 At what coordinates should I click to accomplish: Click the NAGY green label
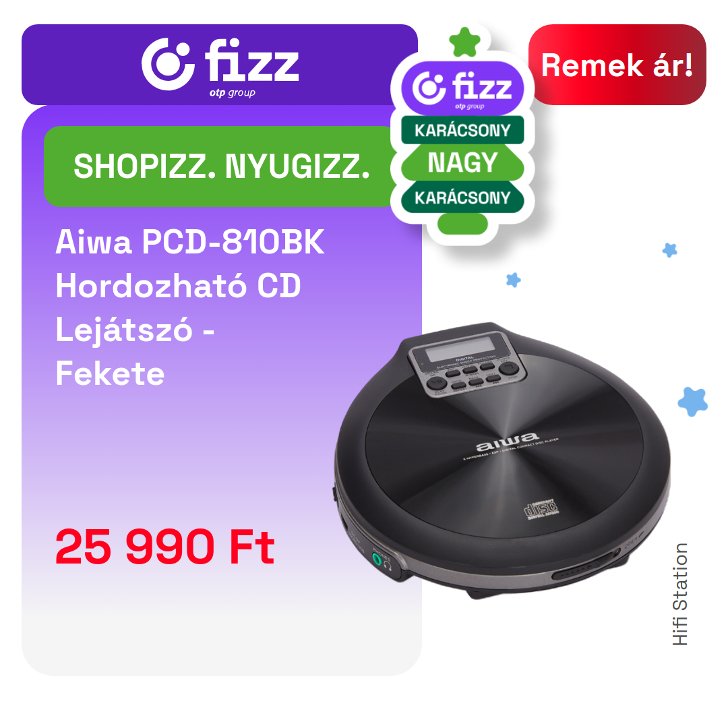point(462,163)
